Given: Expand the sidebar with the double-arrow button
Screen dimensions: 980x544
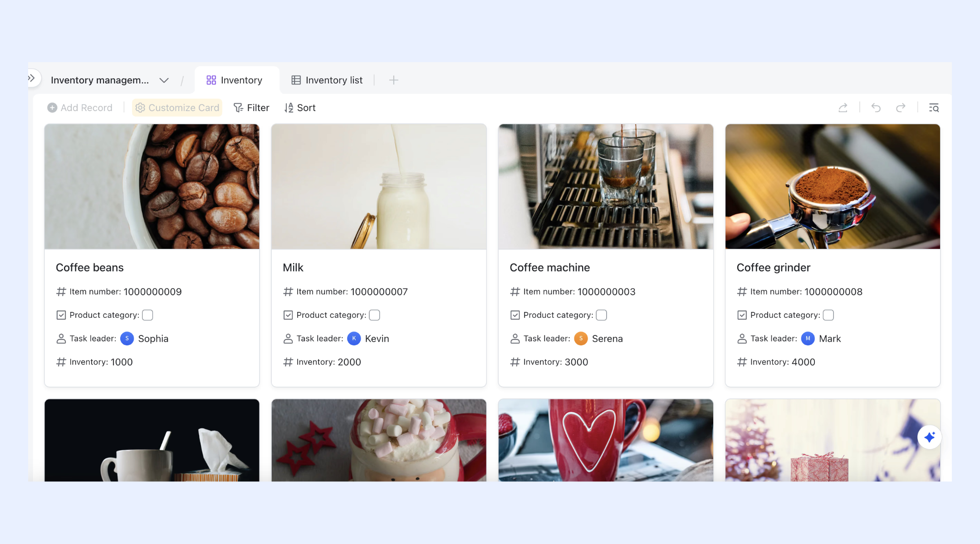Looking at the screenshot, I should point(32,78).
